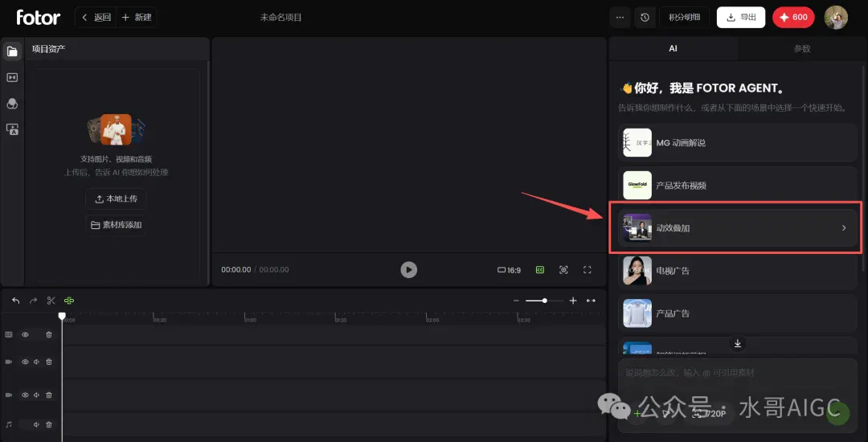This screenshot has width=868, height=442.
Task: Expand the 动效叠加 card chevron arrow
Action: click(844, 227)
